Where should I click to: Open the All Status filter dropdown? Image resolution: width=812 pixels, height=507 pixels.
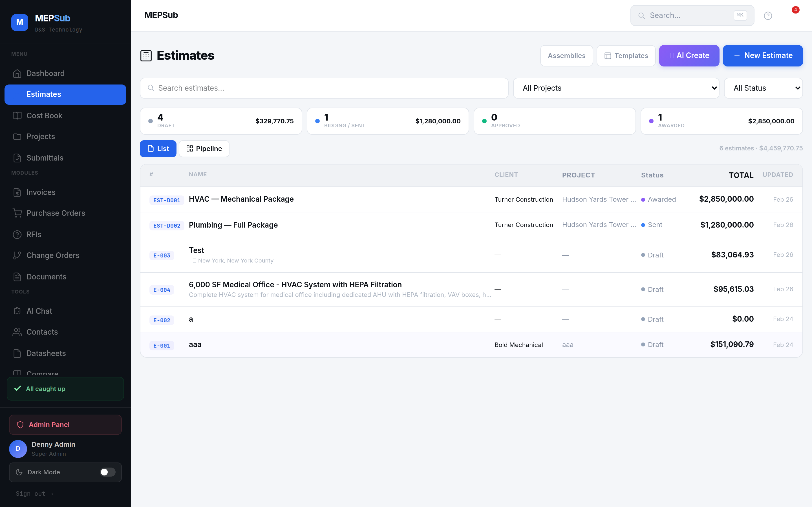[x=763, y=88]
